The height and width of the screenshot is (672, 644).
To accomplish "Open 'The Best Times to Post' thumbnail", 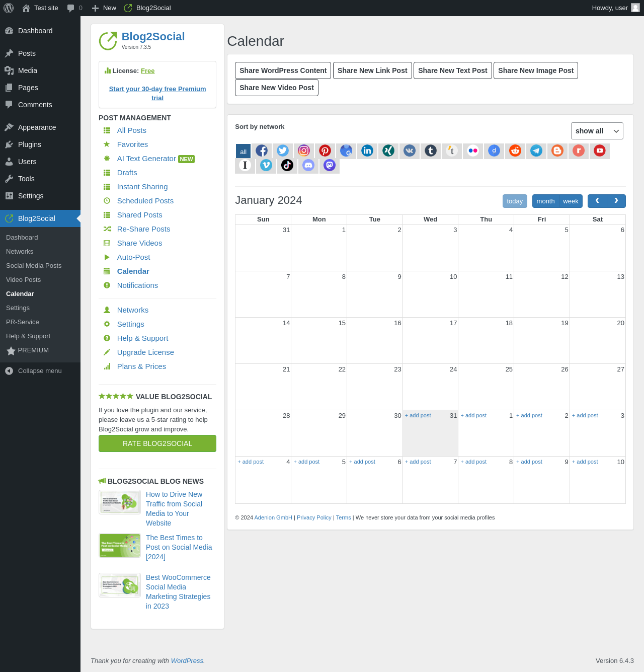I will point(120,546).
